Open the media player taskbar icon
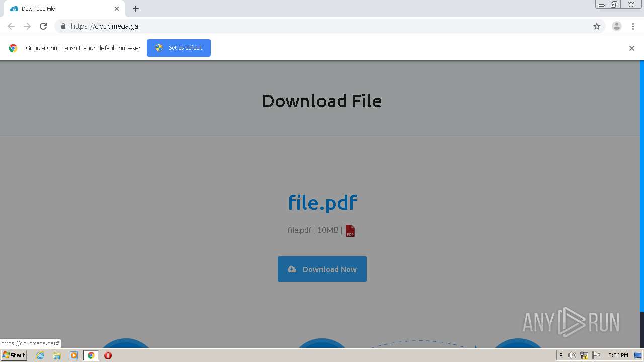This screenshot has width=644, height=362. coord(74,355)
